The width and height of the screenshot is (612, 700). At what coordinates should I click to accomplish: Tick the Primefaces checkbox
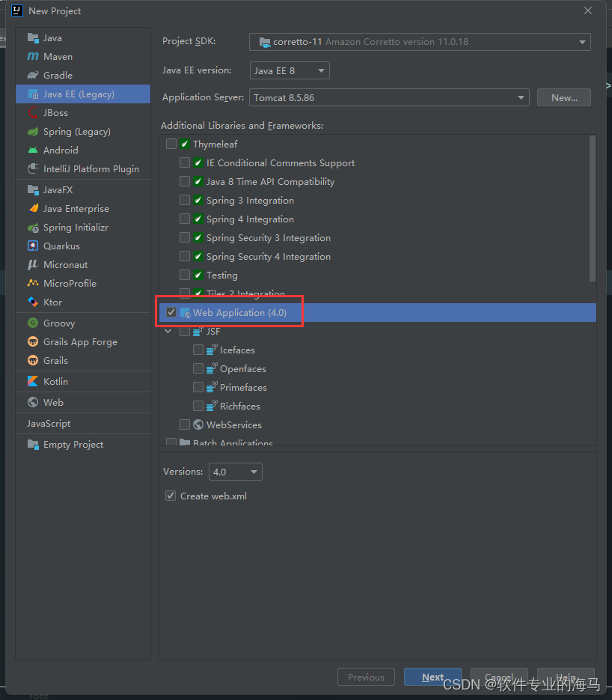click(198, 387)
